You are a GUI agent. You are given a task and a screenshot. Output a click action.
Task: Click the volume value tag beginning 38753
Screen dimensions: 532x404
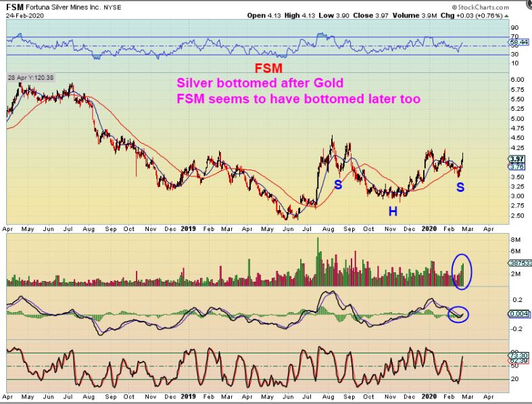pyautogui.click(x=519, y=263)
